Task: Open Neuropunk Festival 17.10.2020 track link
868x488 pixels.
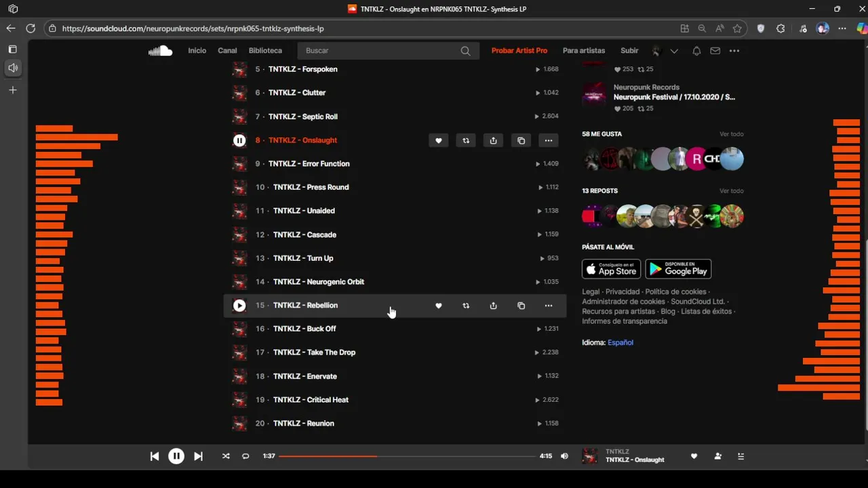Action: (674, 97)
